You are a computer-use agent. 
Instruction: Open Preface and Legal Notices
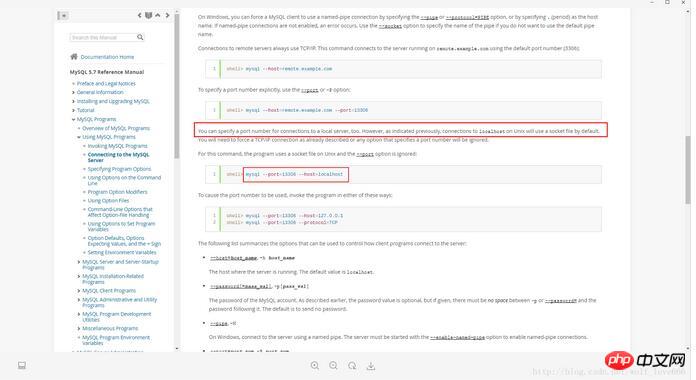coord(106,83)
